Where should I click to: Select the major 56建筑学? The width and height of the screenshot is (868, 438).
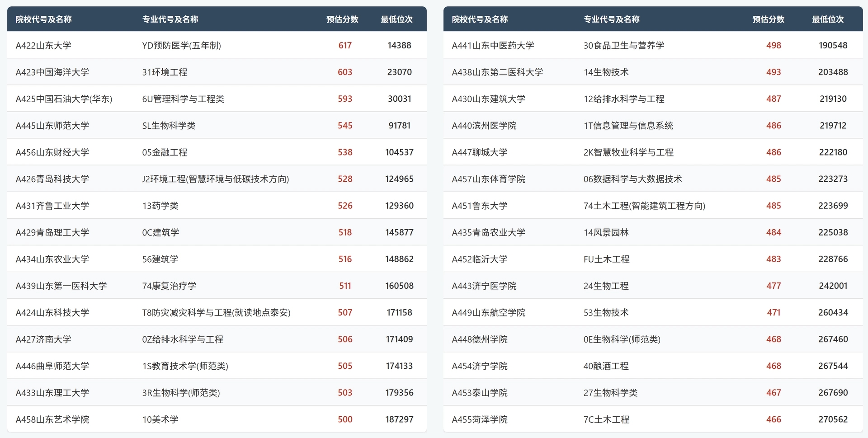click(x=160, y=259)
